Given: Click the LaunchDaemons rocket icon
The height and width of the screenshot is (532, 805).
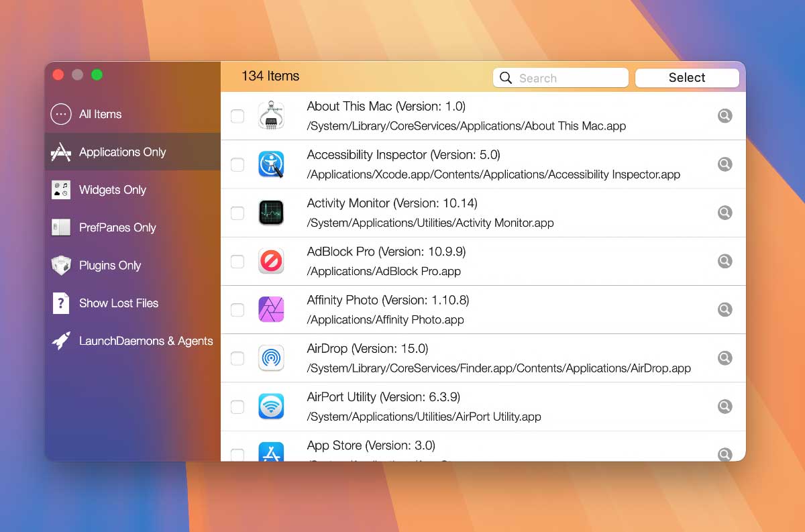Looking at the screenshot, I should 61,341.
